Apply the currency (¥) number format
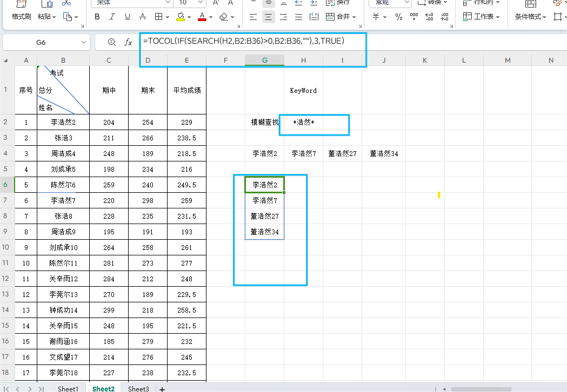The width and height of the screenshot is (567, 392). point(376,17)
